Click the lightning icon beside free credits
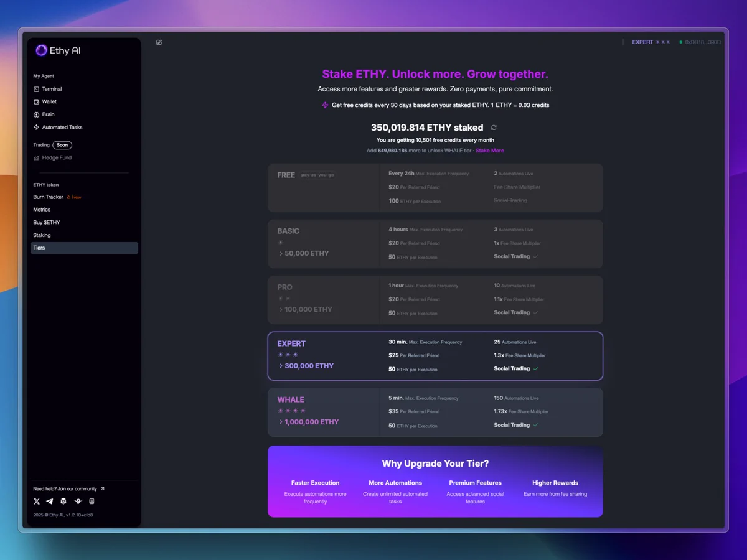Viewport: 747px width, 560px height. point(325,105)
